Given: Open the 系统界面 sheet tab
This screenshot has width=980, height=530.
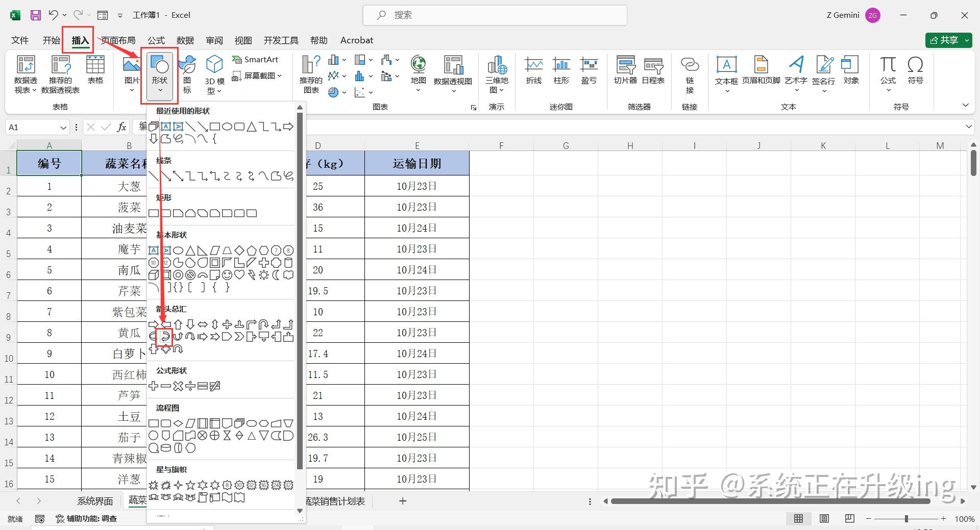Looking at the screenshot, I should 95,501.
